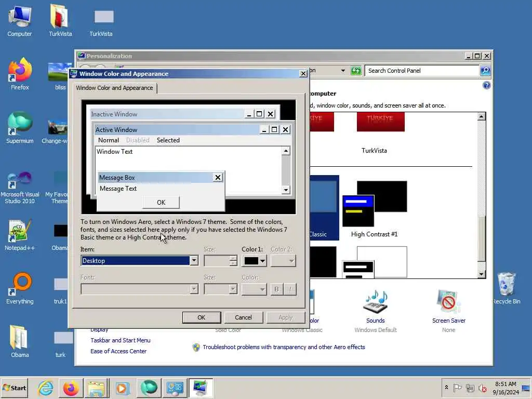This screenshot has width=532, height=399.
Task: Open Supermium from the taskbar
Action: [x=149, y=388]
